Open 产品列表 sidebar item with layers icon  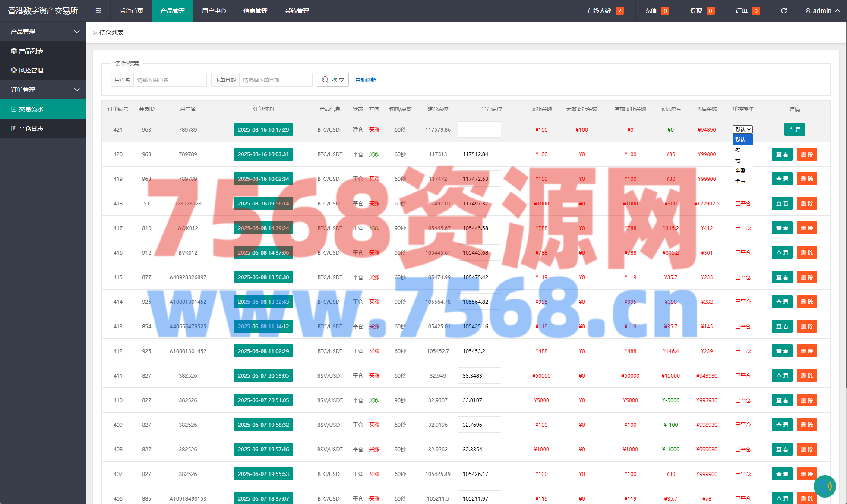[x=31, y=51]
